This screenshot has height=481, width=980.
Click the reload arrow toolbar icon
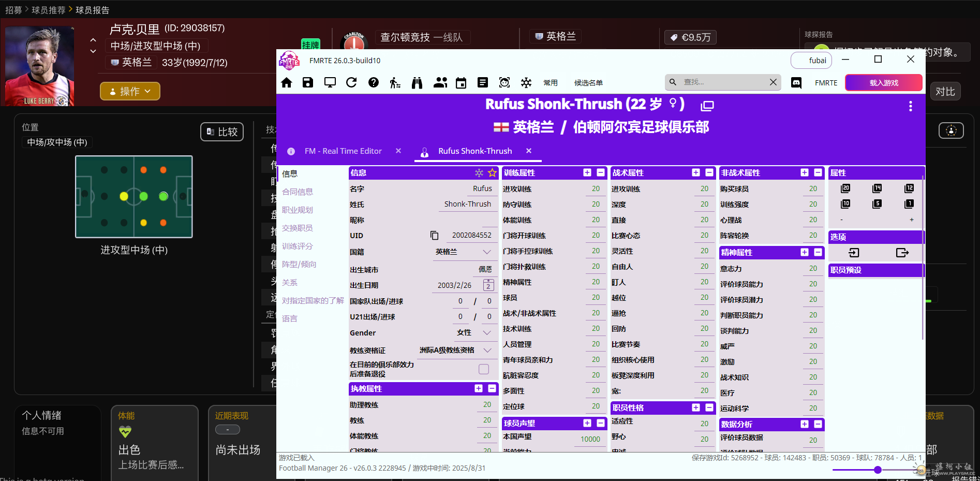pyautogui.click(x=351, y=83)
